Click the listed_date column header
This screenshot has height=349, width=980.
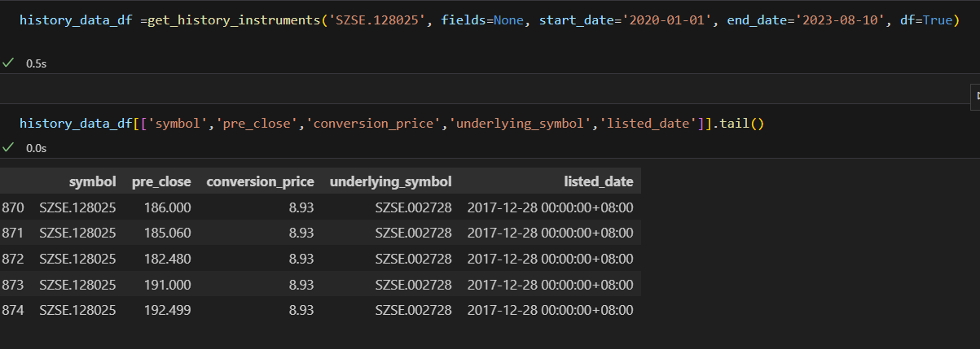tap(598, 181)
